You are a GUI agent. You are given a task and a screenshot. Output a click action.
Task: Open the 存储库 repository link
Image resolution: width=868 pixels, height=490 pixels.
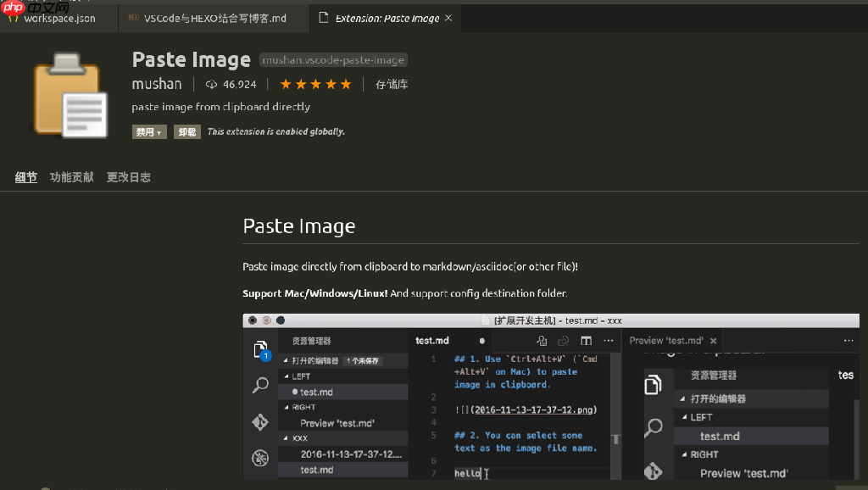click(392, 84)
